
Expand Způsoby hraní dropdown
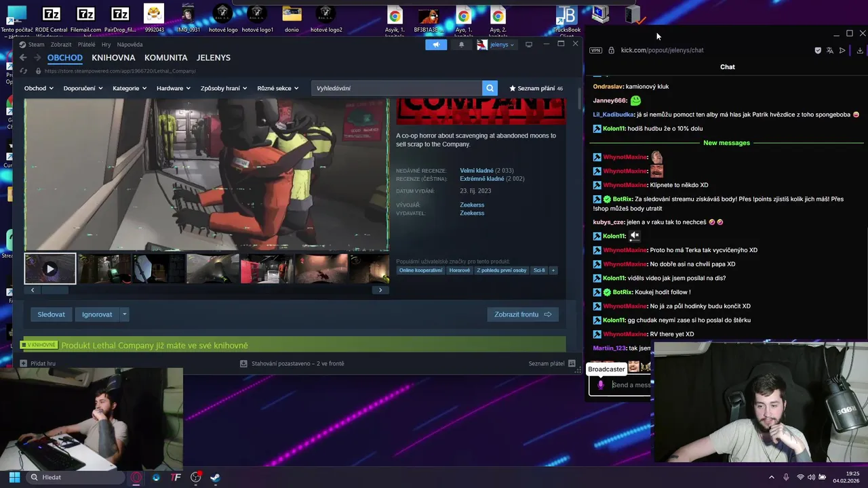pos(224,88)
